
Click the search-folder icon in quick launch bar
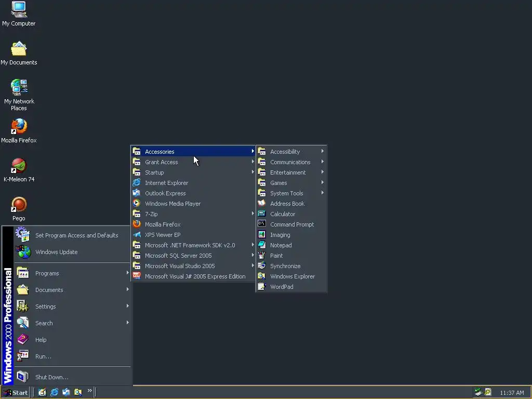pos(78,392)
